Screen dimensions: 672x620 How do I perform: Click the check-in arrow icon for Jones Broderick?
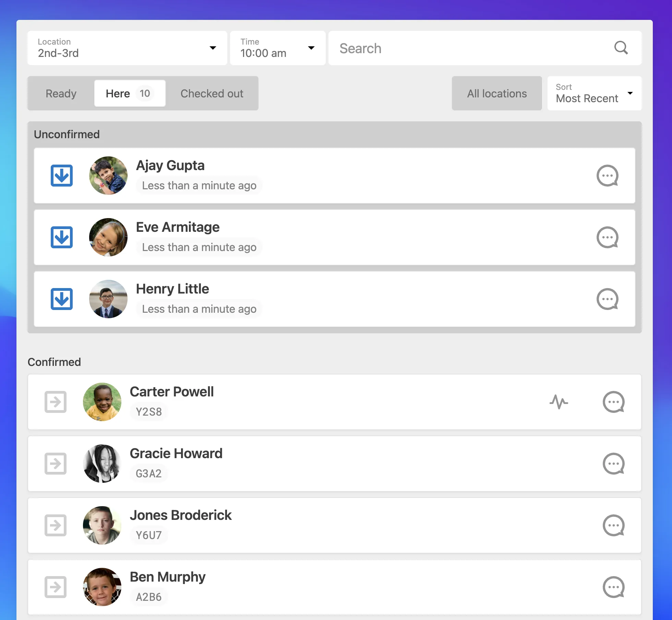tap(55, 525)
